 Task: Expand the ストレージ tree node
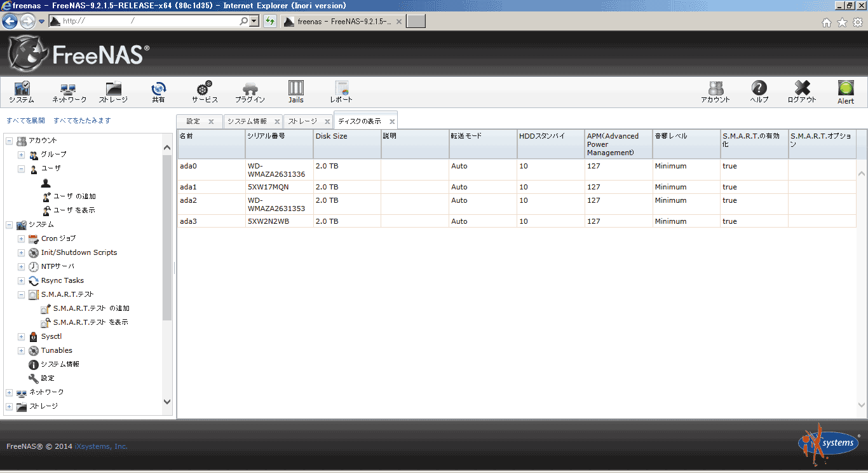pos(9,406)
